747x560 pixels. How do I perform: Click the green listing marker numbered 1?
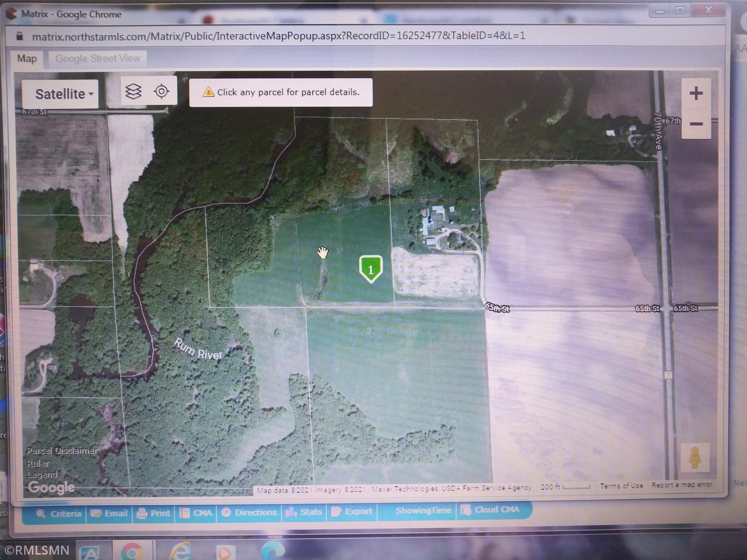click(371, 269)
